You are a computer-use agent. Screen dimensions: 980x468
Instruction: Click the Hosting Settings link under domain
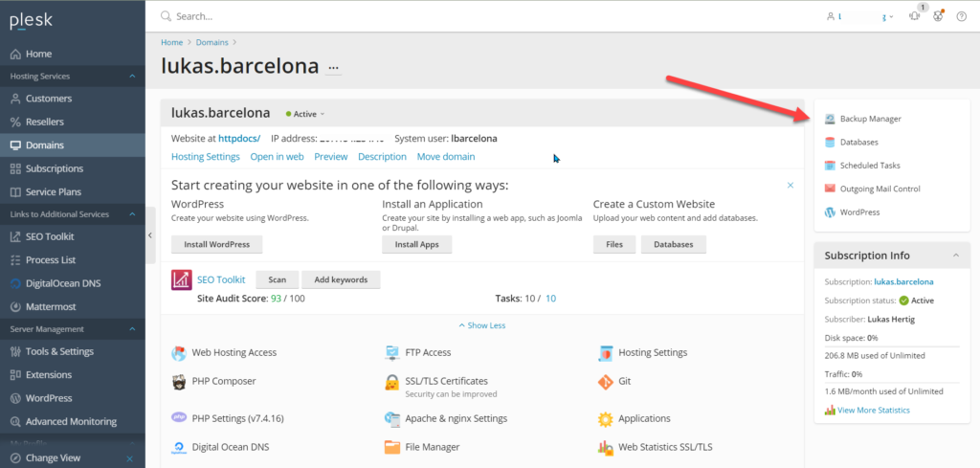pyautogui.click(x=206, y=157)
